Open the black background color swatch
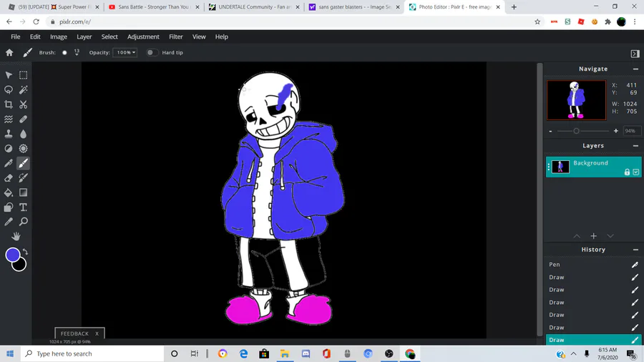The width and height of the screenshot is (644, 362). pos(20,266)
